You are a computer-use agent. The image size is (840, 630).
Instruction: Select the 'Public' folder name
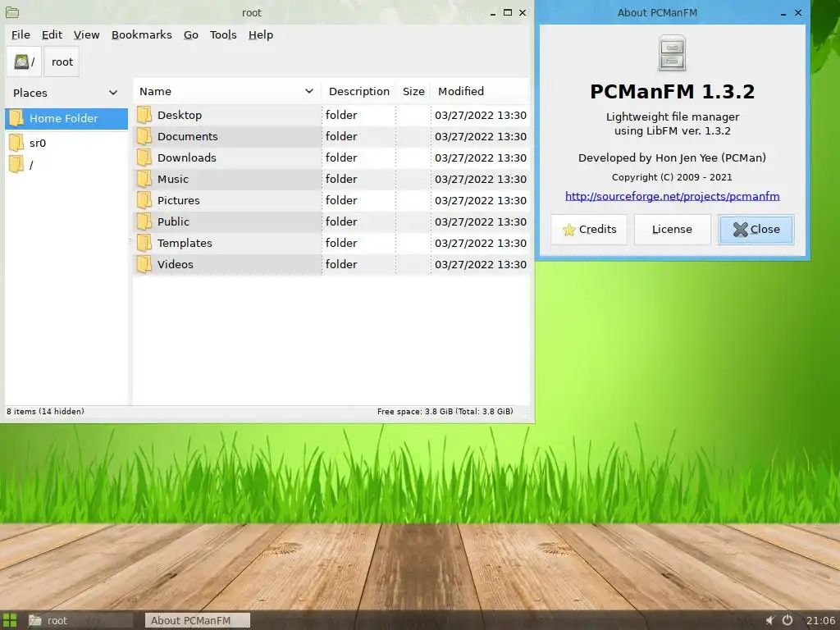tap(173, 221)
